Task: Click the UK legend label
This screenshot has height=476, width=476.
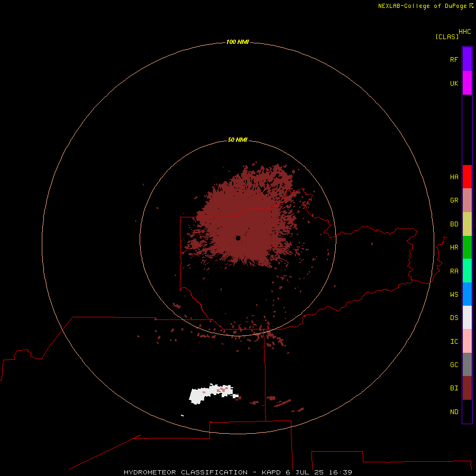Action: (x=454, y=83)
